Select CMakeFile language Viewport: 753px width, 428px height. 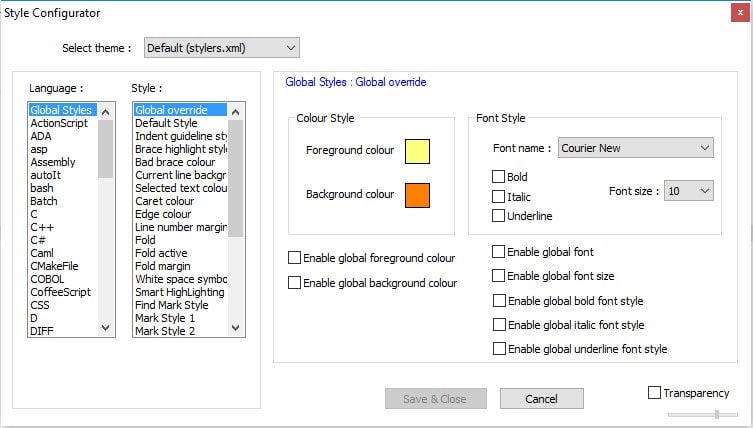pyautogui.click(x=63, y=266)
